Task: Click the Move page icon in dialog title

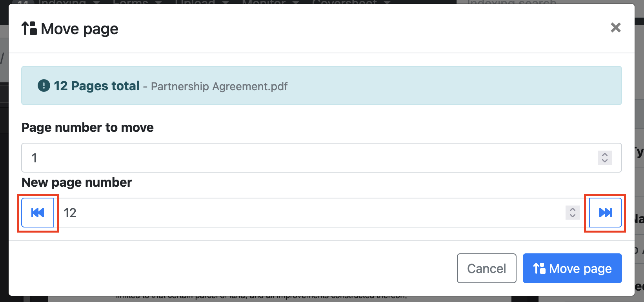Action: pyautogui.click(x=29, y=29)
